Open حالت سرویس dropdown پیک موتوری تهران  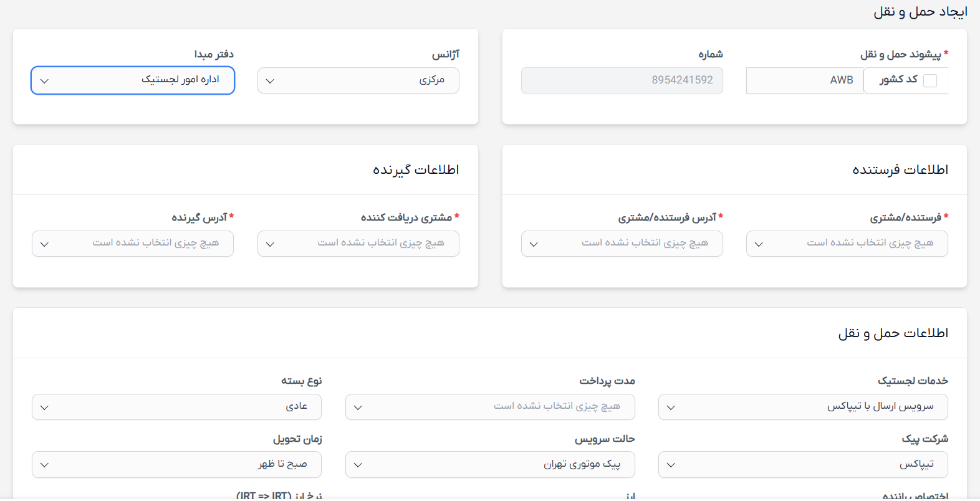(490, 464)
